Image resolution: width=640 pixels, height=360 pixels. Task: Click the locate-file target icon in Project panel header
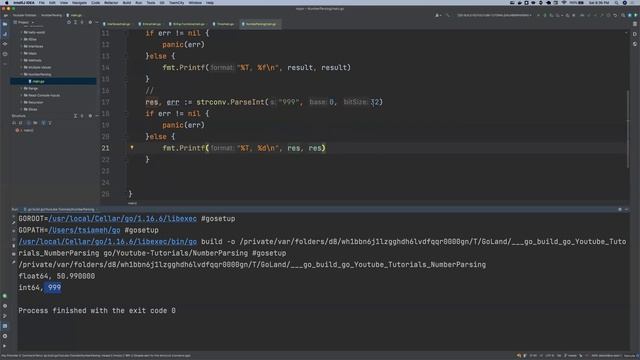coord(69,22)
